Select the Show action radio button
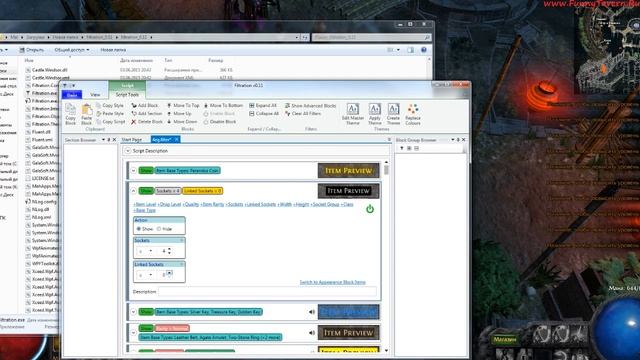 [139, 229]
